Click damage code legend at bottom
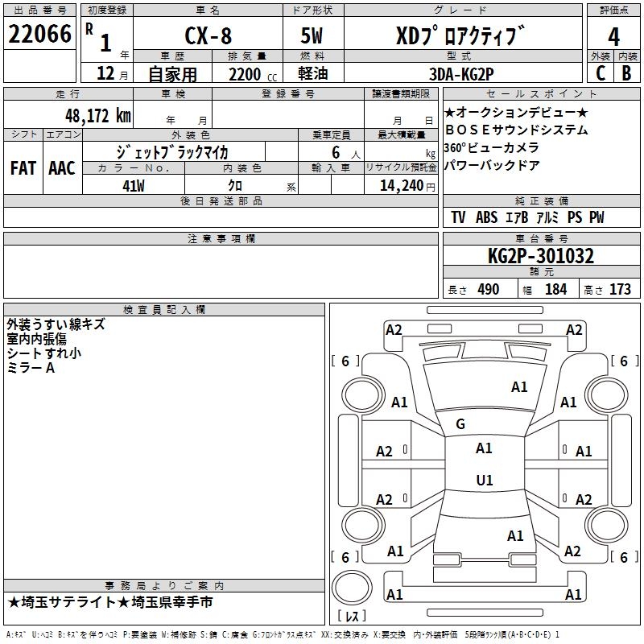The height and width of the screenshot is (644, 644). click(283, 634)
